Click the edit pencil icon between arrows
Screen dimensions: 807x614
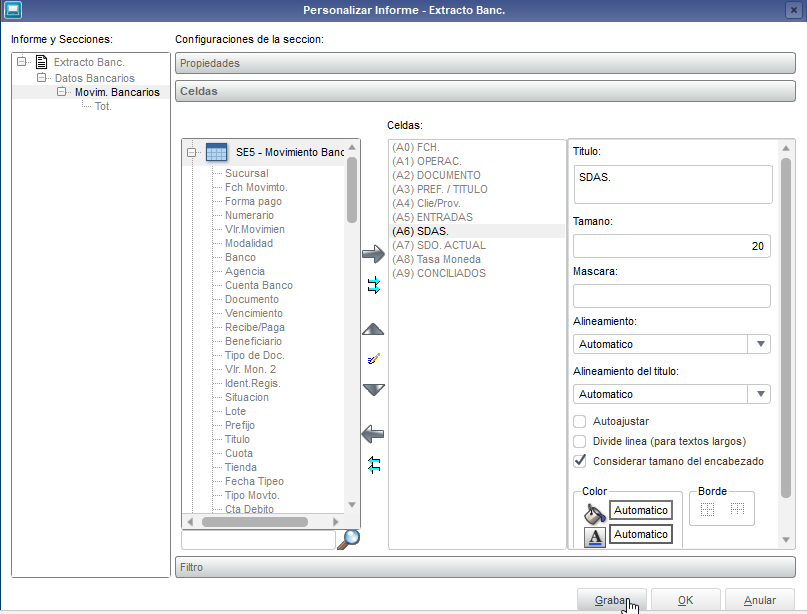(x=374, y=359)
